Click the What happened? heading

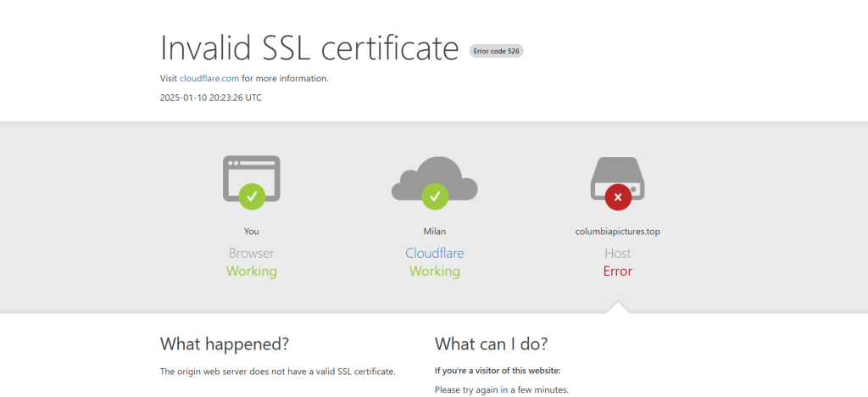coord(224,344)
